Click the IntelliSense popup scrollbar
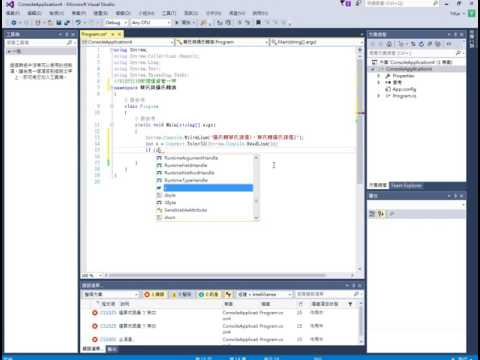The width and height of the screenshot is (480, 360). (256, 187)
